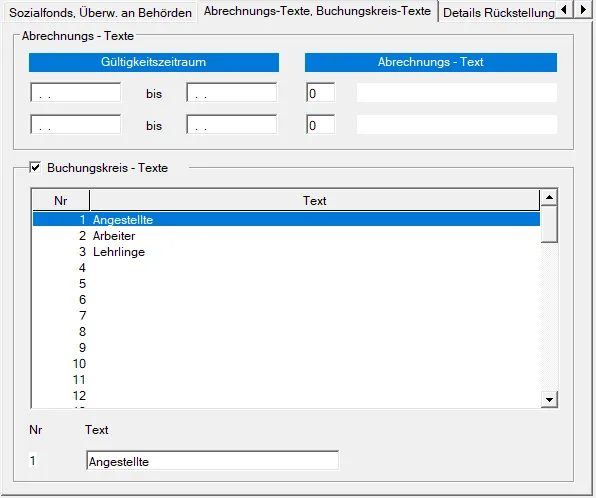The image size is (596, 498).
Task: Select the Lehrlinge row in the list
Action: pos(286,252)
